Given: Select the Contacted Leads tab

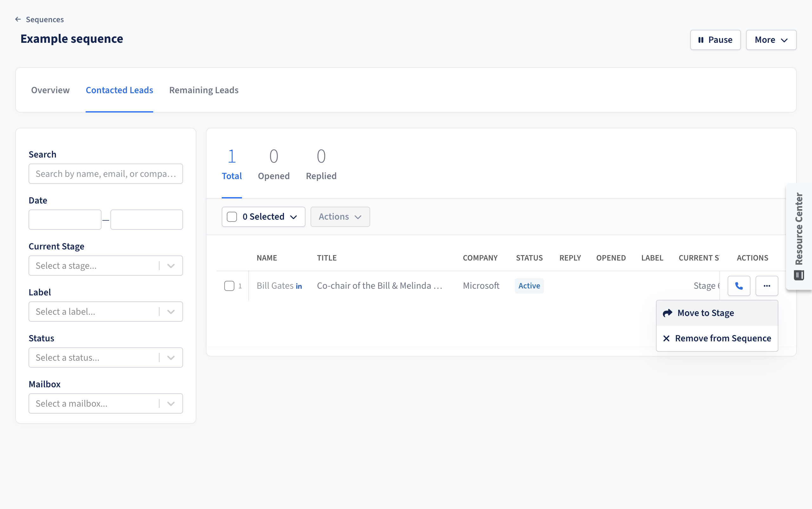Looking at the screenshot, I should click(x=119, y=90).
